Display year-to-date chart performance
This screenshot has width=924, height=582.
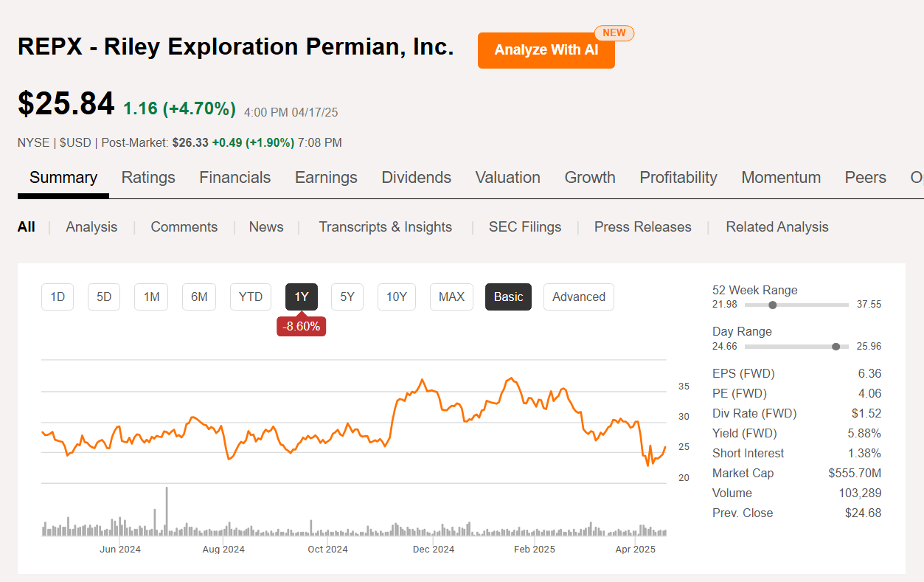point(250,297)
